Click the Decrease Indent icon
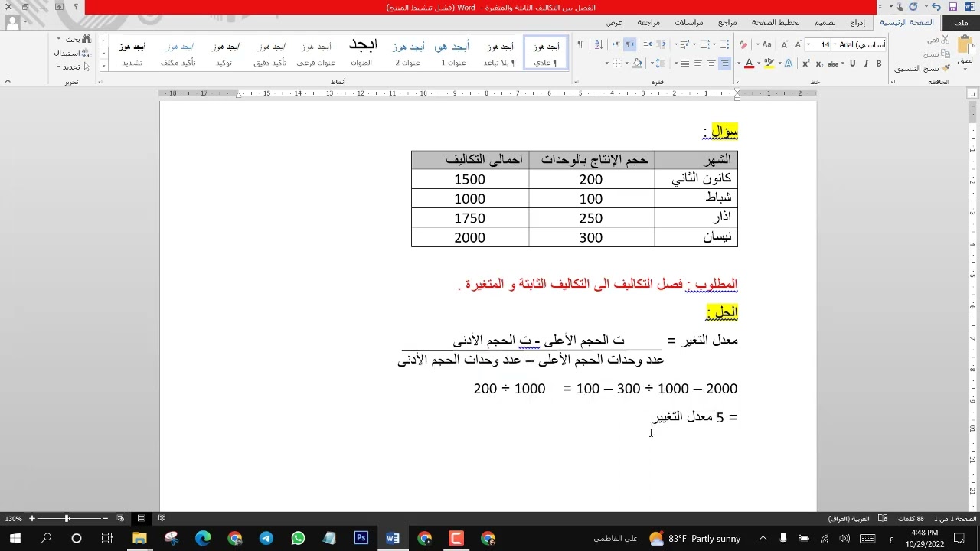 coord(661,44)
